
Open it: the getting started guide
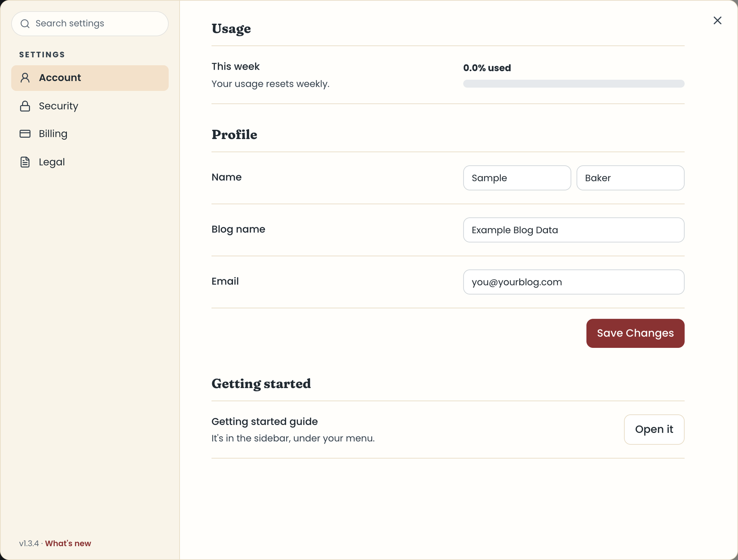[654, 429]
